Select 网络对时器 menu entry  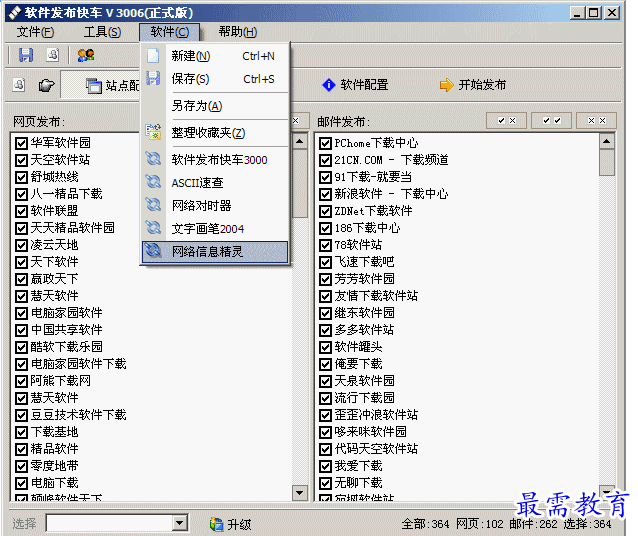point(216,205)
